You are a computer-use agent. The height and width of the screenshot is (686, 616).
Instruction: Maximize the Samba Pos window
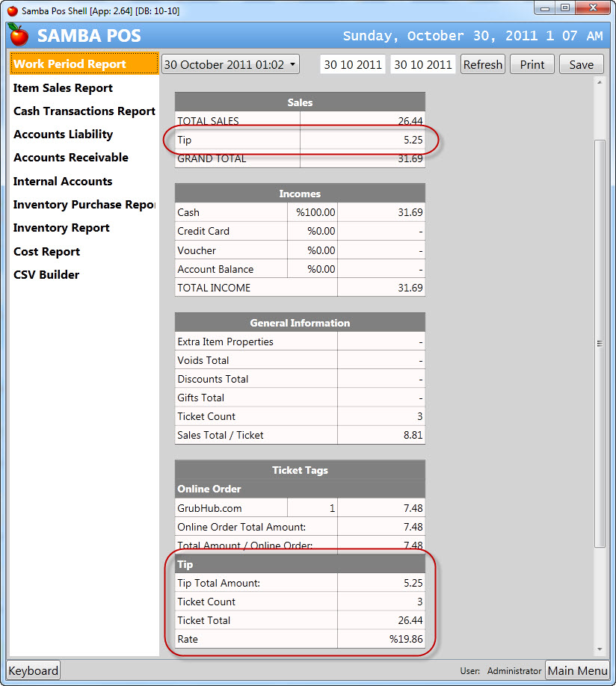pos(565,8)
